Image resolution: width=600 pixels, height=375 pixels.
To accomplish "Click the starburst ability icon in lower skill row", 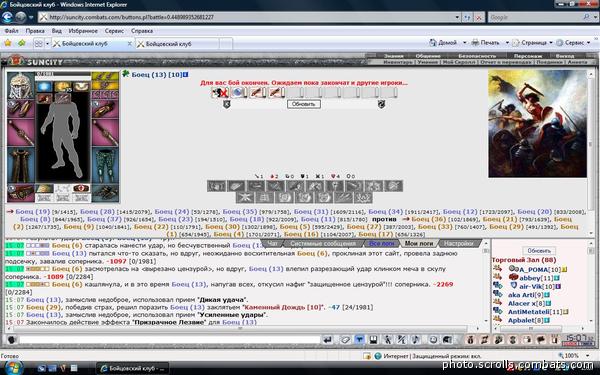I will pyautogui.click(x=244, y=197).
